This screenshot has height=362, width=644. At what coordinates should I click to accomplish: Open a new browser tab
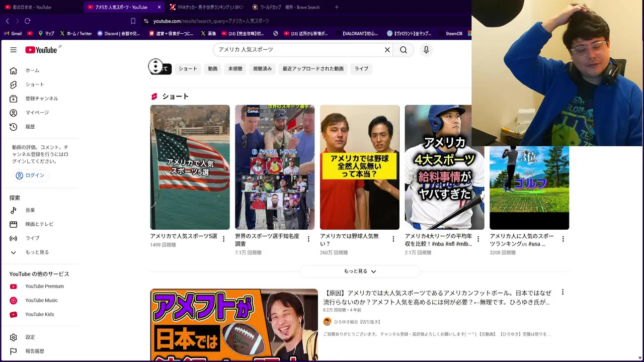point(337,7)
